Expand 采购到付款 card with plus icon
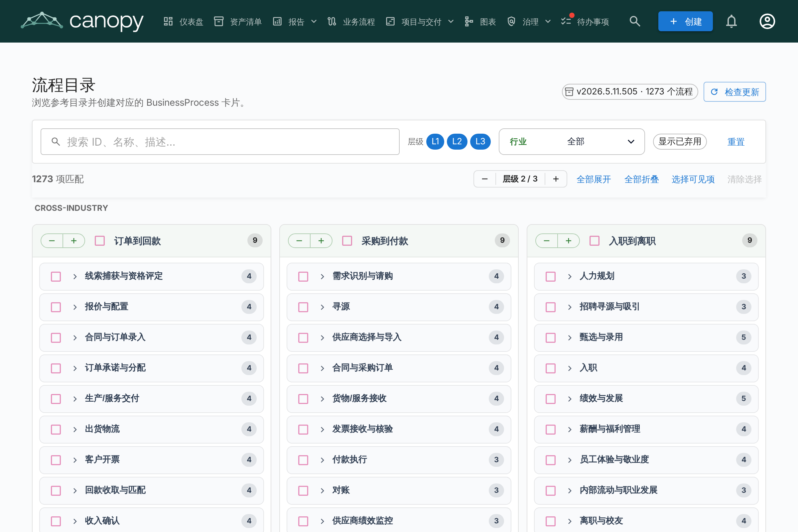The height and width of the screenshot is (532, 798). tap(321, 241)
